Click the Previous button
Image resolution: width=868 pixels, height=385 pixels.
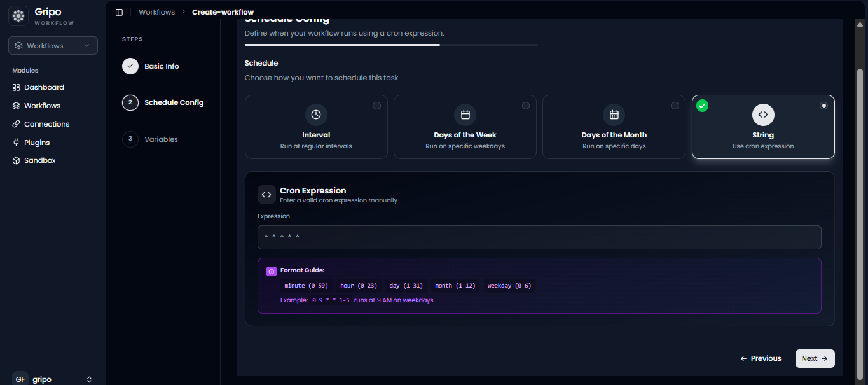(x=761, y=358)
